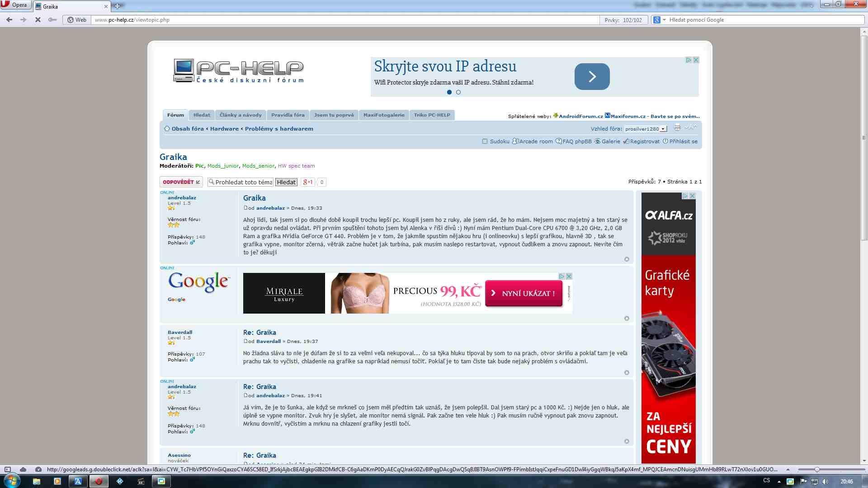Open the Opera panels toggle icon
The width and height of the screenshot is (868, 488).
tap(8, 469)
